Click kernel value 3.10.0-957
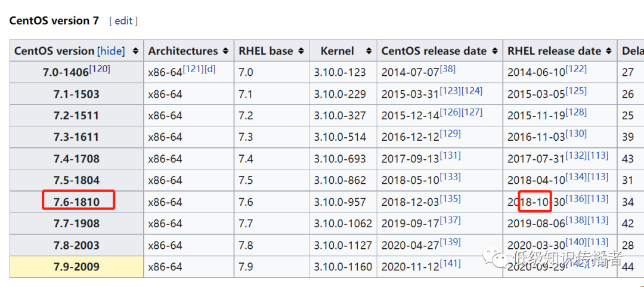Image resolution: width=644 pixels, height=287 pixels. tap(340, 202)
